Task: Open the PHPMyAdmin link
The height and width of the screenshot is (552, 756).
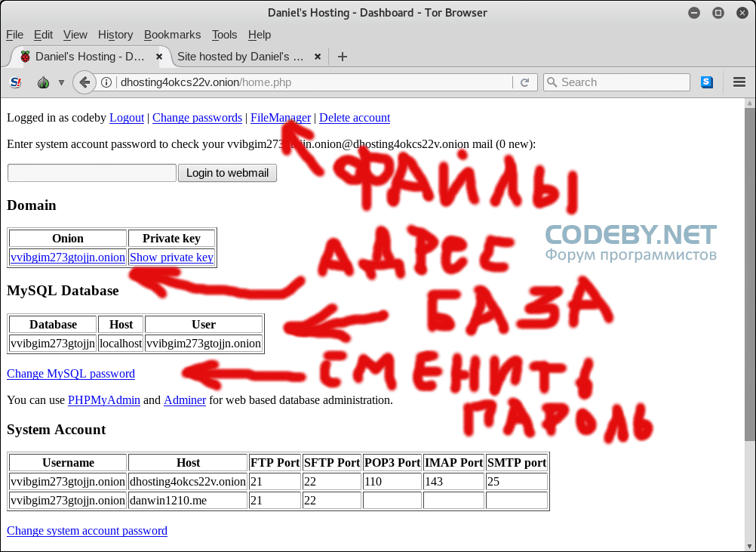Action: 104,400
